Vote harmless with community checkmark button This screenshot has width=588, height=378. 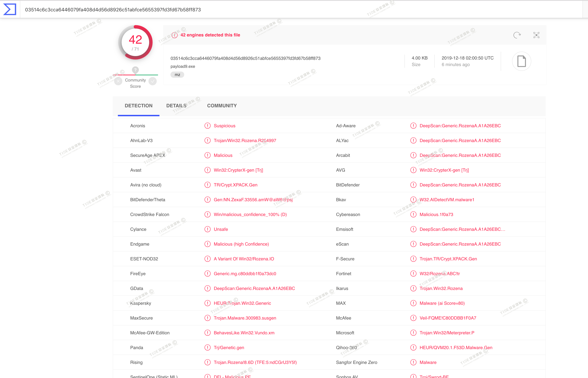(x=153, y=81)
